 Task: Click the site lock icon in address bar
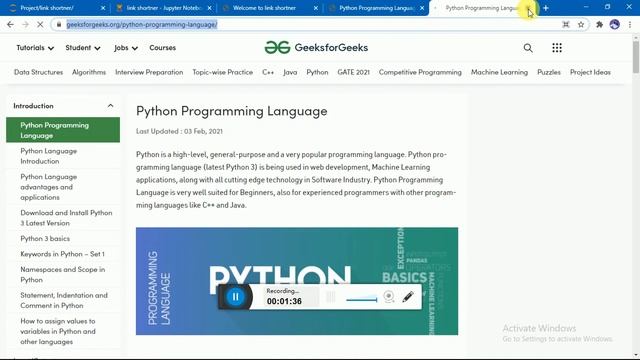point(59,24)
